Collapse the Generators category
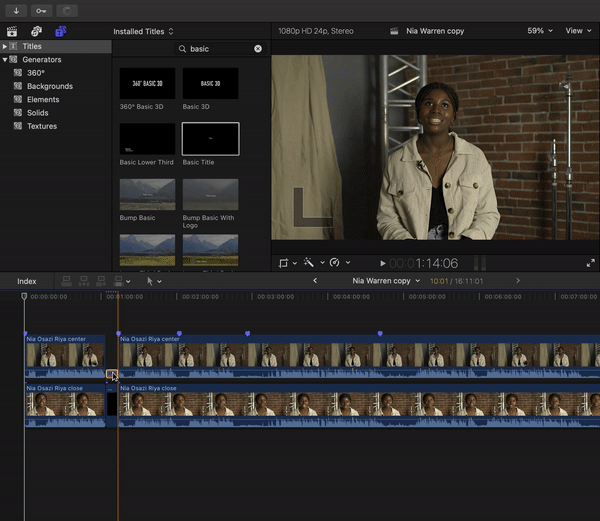 [x=6, y=60]
